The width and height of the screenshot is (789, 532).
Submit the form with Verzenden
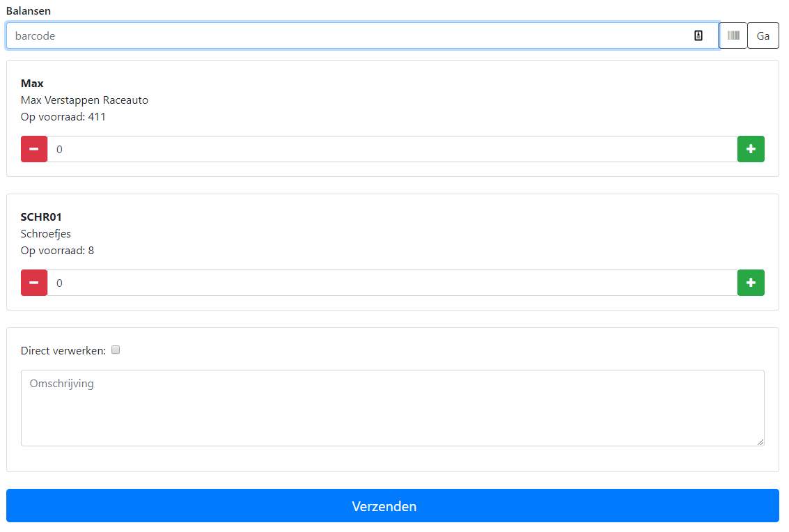393,506
